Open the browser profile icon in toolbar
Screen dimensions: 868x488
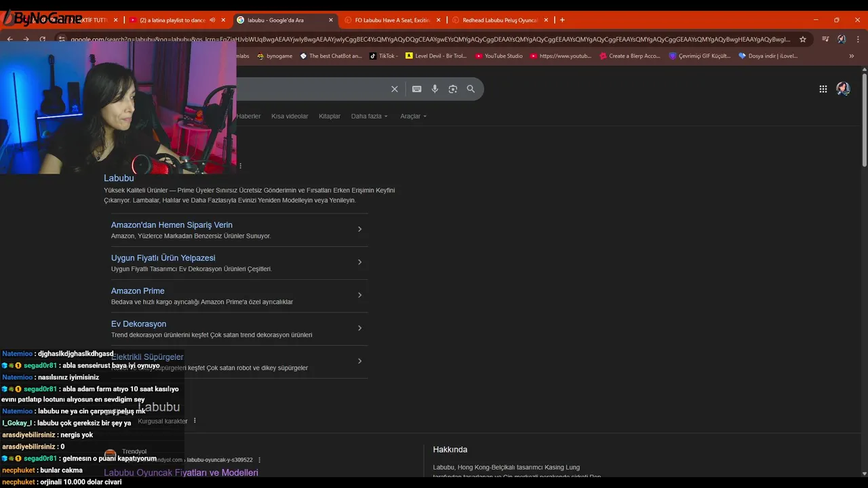click(842, 39)
